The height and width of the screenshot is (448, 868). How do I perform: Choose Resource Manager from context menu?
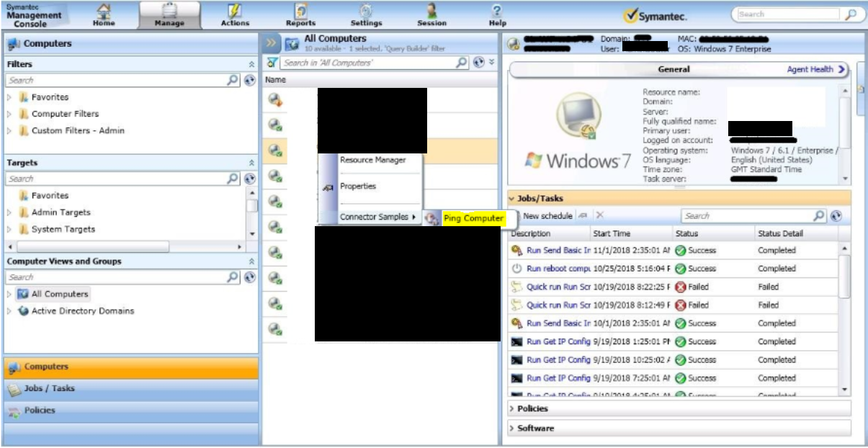372,160
